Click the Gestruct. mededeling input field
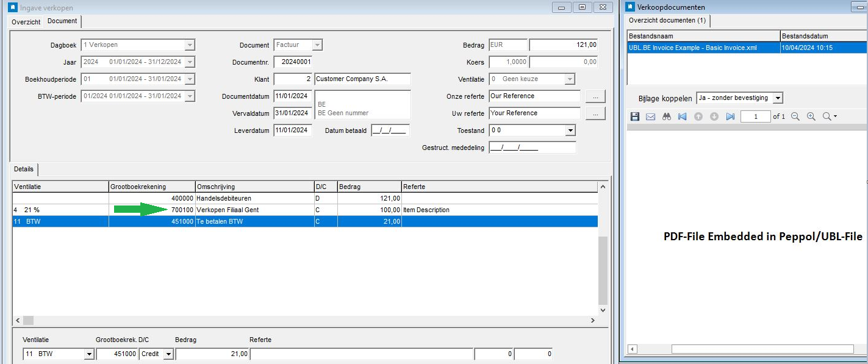 [x=532, y=148]
